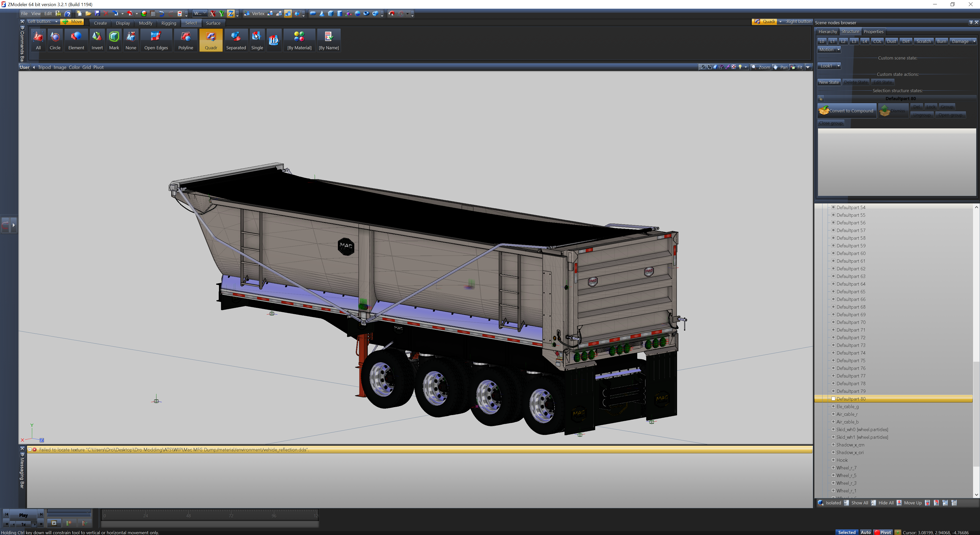Screen dimensions: 980x535
Task: Click the Pivot status bar indicator
Action: [883, 532]
